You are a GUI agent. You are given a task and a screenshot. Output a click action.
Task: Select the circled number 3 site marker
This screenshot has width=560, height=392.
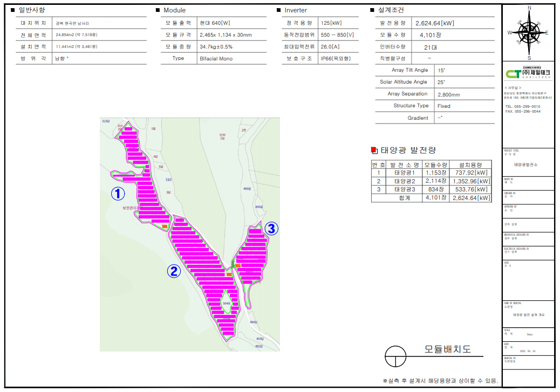coord(271,229)
